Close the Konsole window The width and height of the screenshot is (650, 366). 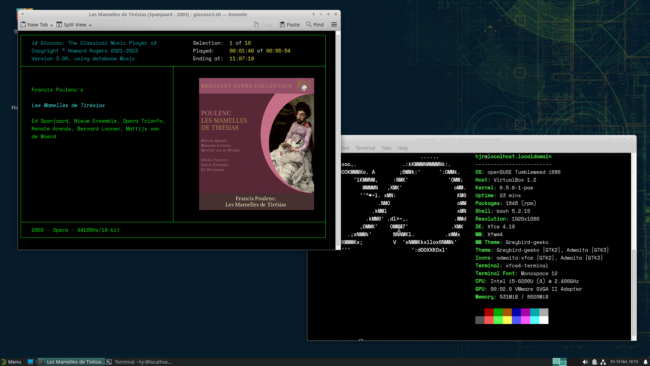point(336,14)
